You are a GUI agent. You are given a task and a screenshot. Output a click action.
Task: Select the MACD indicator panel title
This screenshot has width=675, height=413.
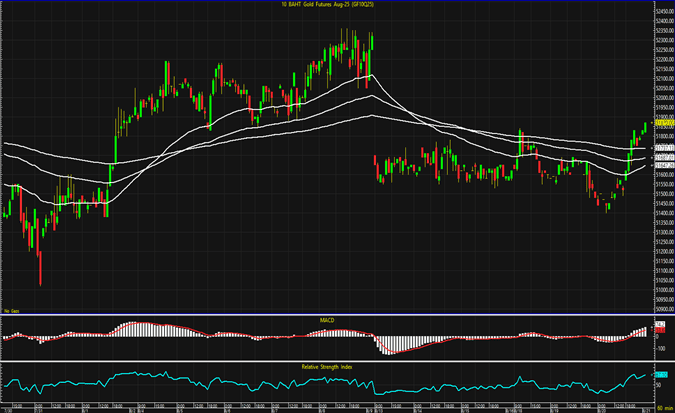(x=329, y=318)
